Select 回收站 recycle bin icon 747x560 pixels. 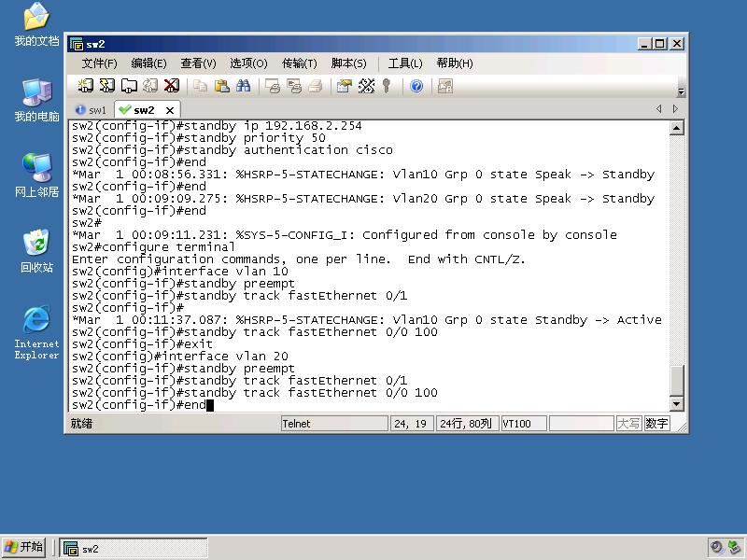coord(36,251)
